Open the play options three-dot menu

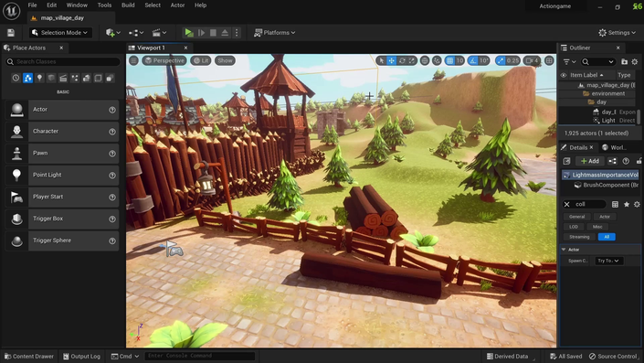(237, 33)
